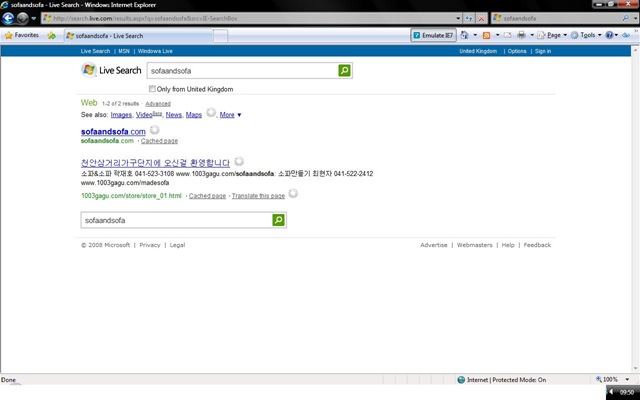Screen dimensions: 640x400
Task: Click the Sign in link
Action: click(x=543, y=51)
